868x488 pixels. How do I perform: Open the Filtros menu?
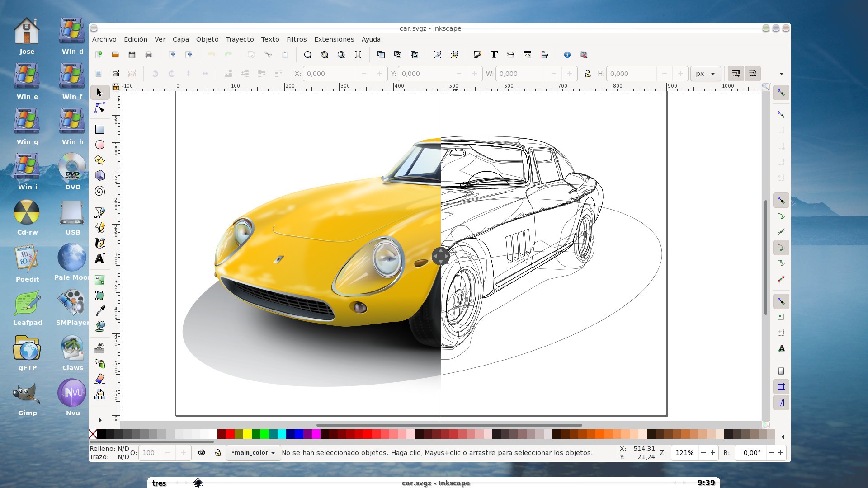pyautogui.click(x=296, y=39)
